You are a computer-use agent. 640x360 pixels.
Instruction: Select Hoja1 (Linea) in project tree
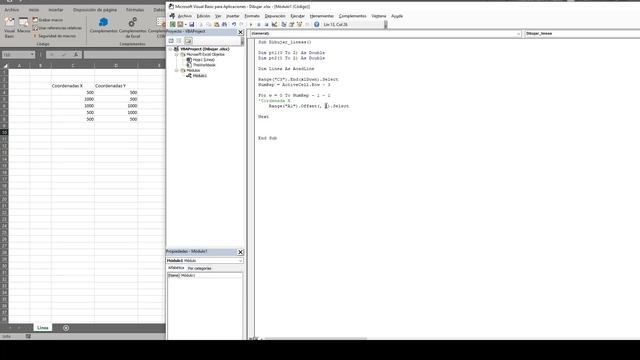click(200, 60)
